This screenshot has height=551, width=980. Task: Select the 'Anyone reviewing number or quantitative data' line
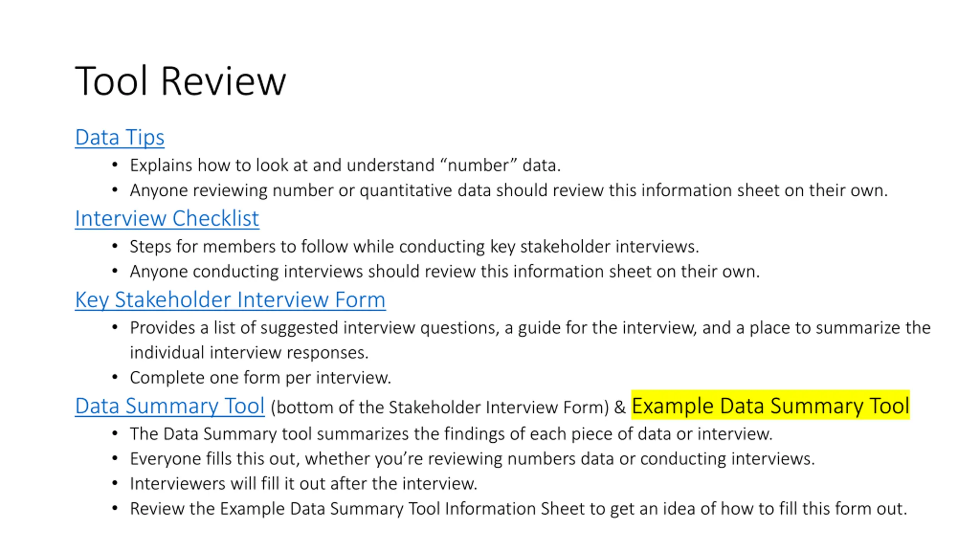coord(509,190)
